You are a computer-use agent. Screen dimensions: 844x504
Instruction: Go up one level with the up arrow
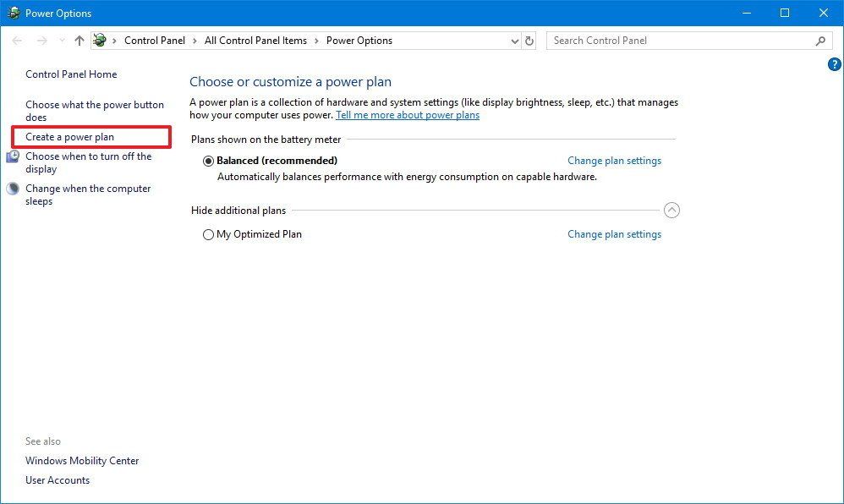click(x=79, y=40)
